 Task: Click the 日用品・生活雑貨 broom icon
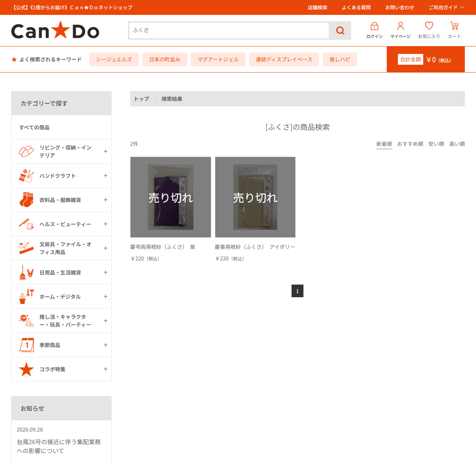(26, 272)
